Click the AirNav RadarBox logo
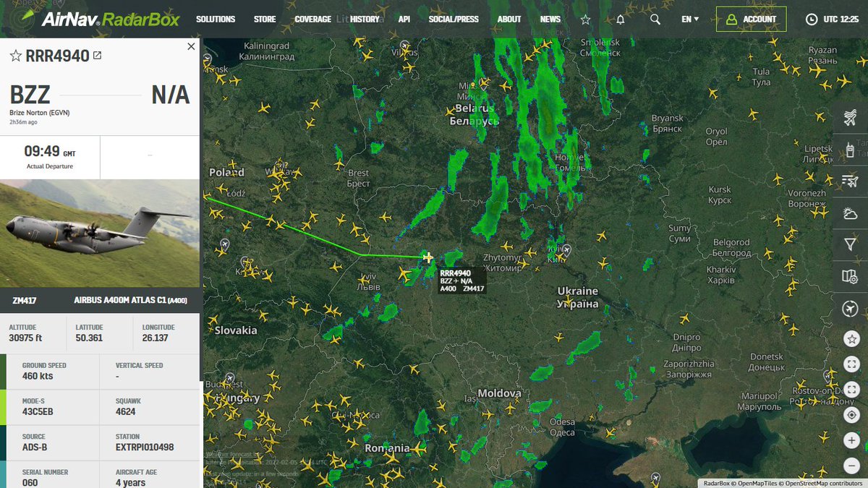The image size is (868, 488). pos(99,19)
